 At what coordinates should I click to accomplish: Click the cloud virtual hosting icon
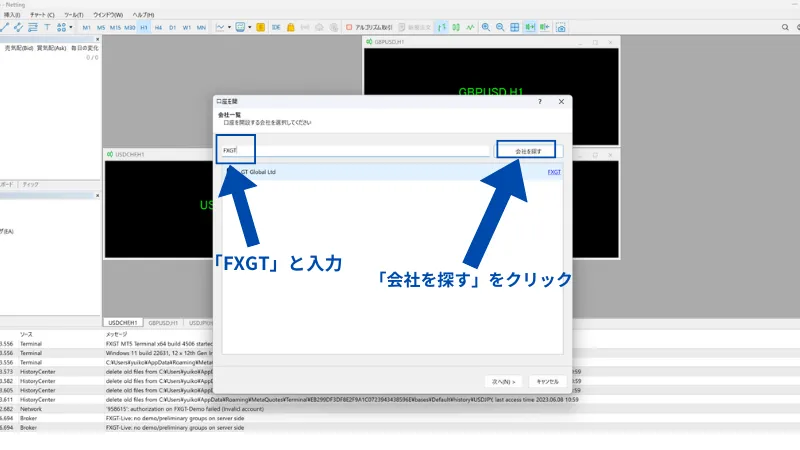[x=319, y=28]
